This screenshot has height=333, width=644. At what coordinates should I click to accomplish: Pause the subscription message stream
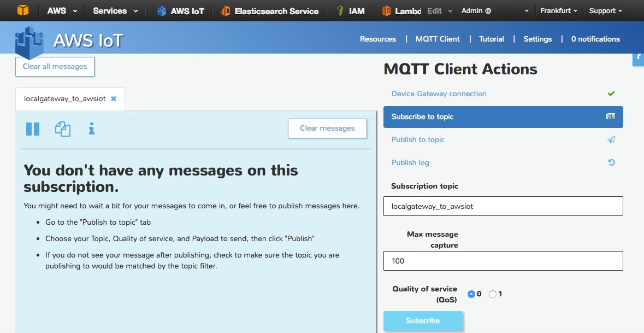point(33,129)
